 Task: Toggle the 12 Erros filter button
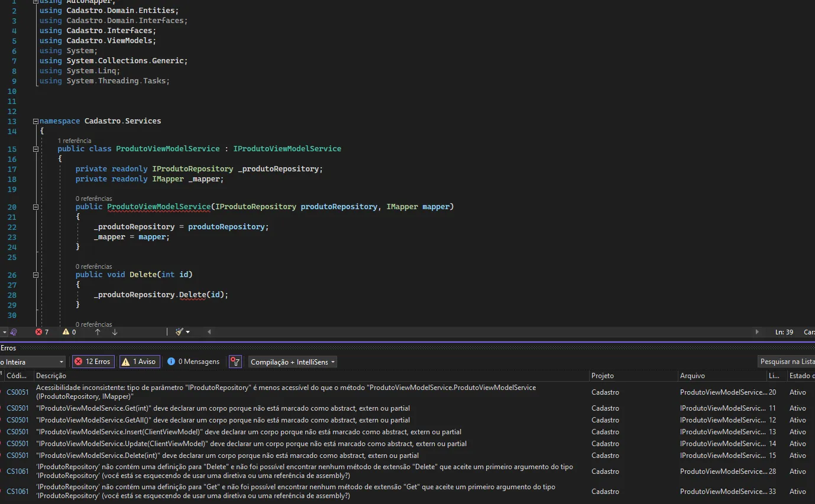tap(93, 362)
